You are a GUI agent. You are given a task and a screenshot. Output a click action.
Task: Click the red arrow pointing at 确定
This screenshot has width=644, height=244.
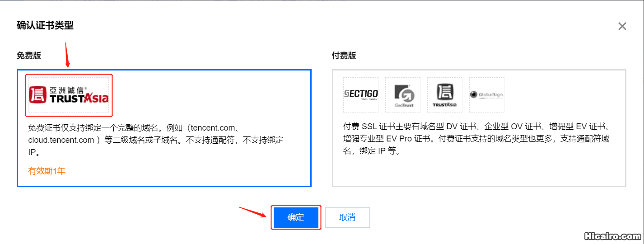[252, 212]
